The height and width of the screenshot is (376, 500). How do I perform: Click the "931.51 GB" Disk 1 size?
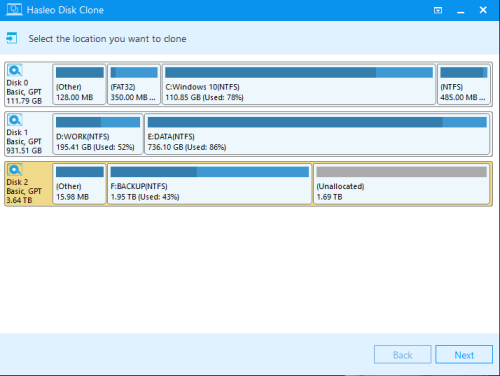click(24, 150)
